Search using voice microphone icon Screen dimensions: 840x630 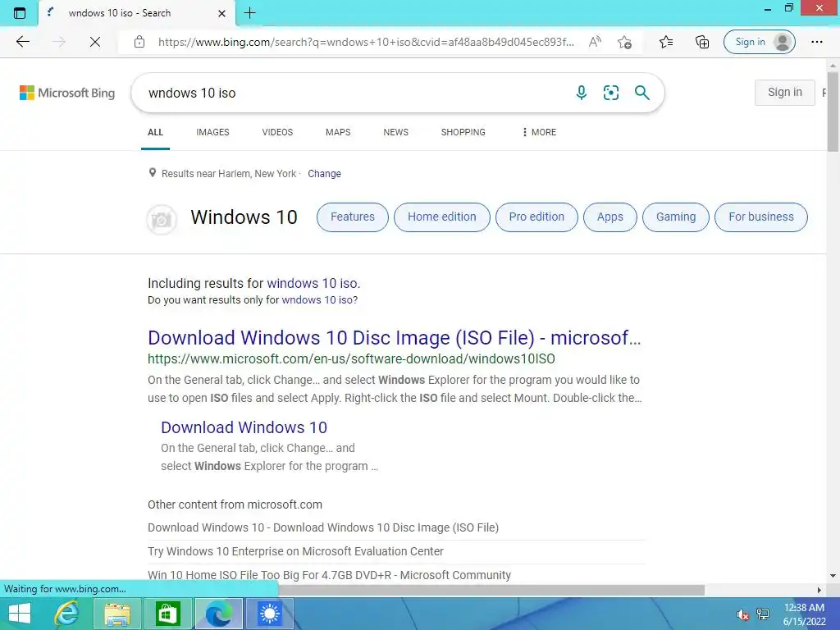point(582,93)
